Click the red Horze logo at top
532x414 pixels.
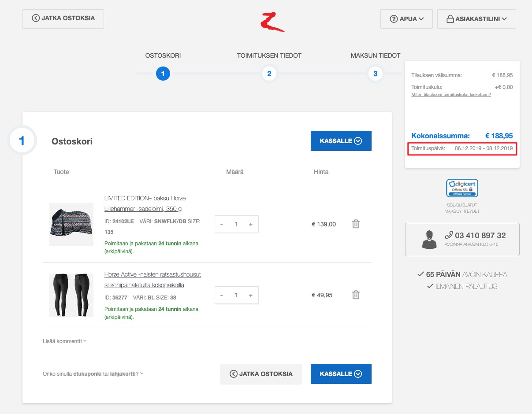tap(272, 22)
